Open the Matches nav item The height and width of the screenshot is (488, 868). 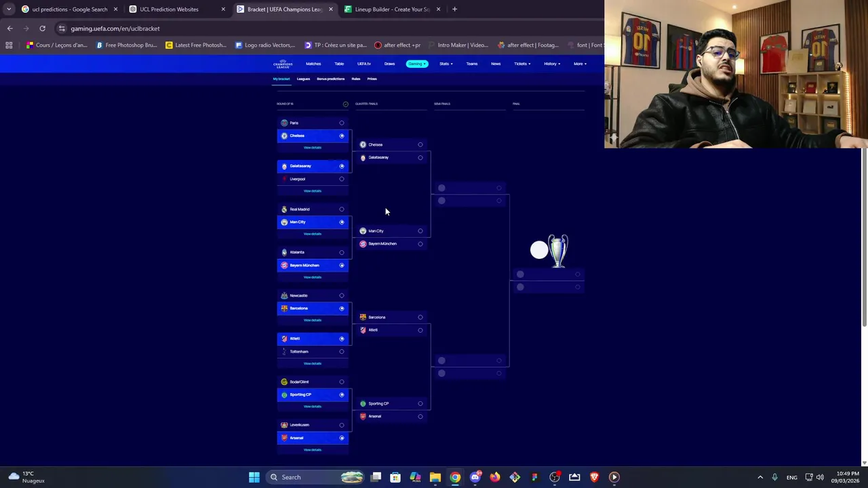(313, 64)
